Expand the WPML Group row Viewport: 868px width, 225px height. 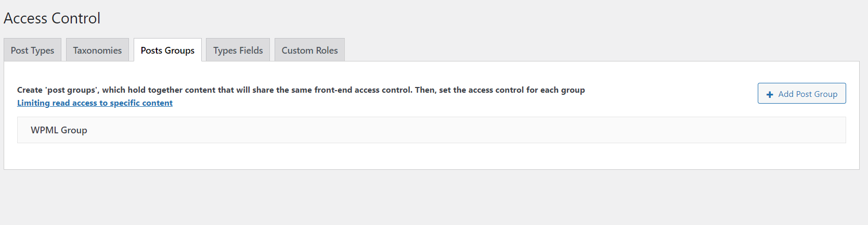[431, 130]
